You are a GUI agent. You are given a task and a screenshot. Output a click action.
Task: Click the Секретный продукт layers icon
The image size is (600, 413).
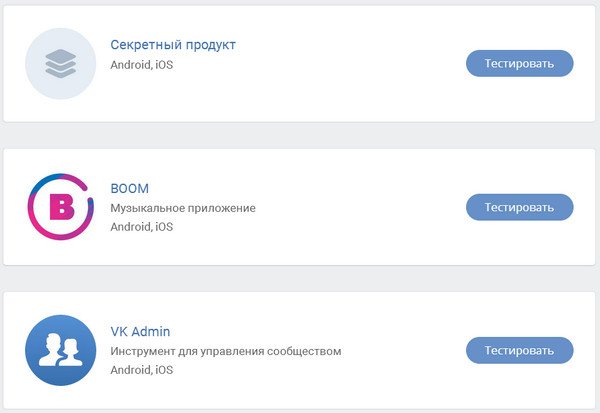[60, 64]
